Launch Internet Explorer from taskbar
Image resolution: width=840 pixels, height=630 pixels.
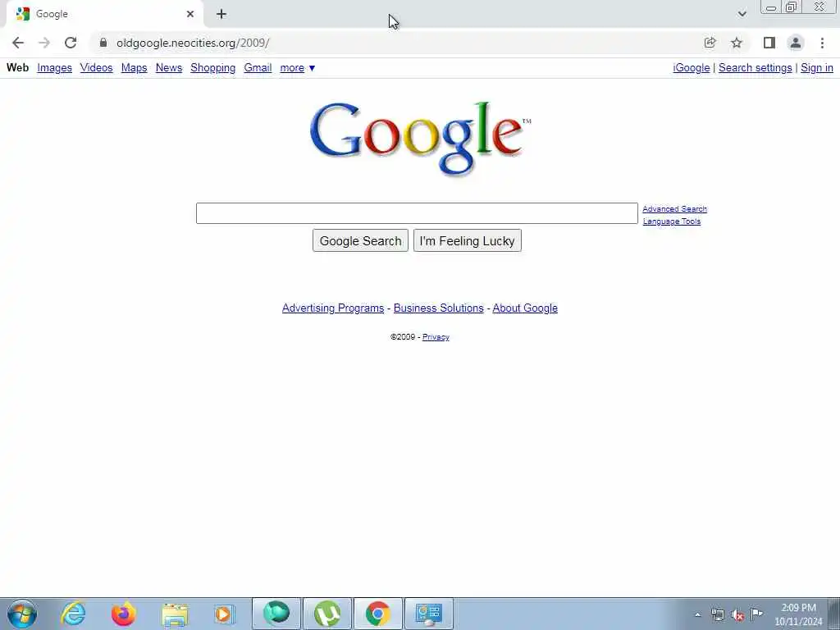[x=73, y=614]
